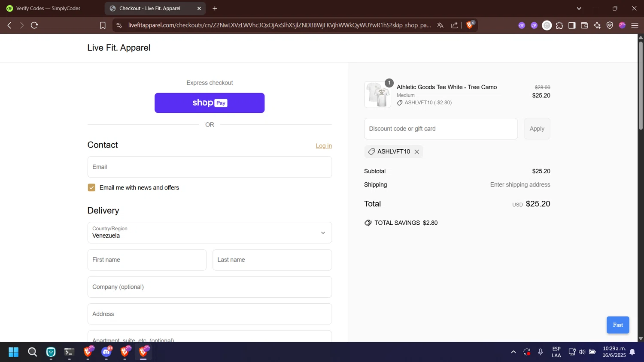This screenshot has width=644, height=362.
Task: Show hidden system tray icons
Action: 513,352
